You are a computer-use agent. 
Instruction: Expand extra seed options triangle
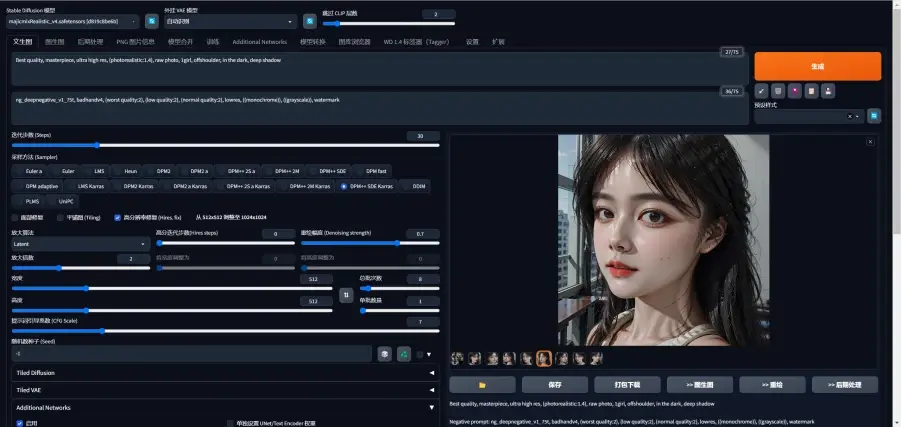click(429, 355)
